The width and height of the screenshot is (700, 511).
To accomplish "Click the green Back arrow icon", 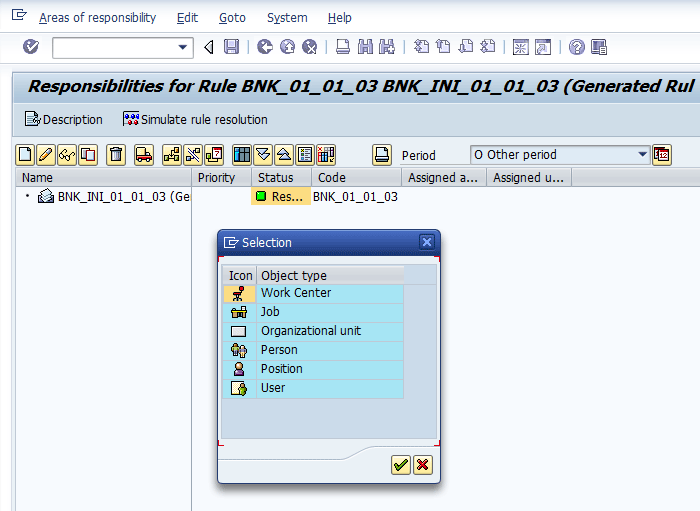I will tap(265, 46).
